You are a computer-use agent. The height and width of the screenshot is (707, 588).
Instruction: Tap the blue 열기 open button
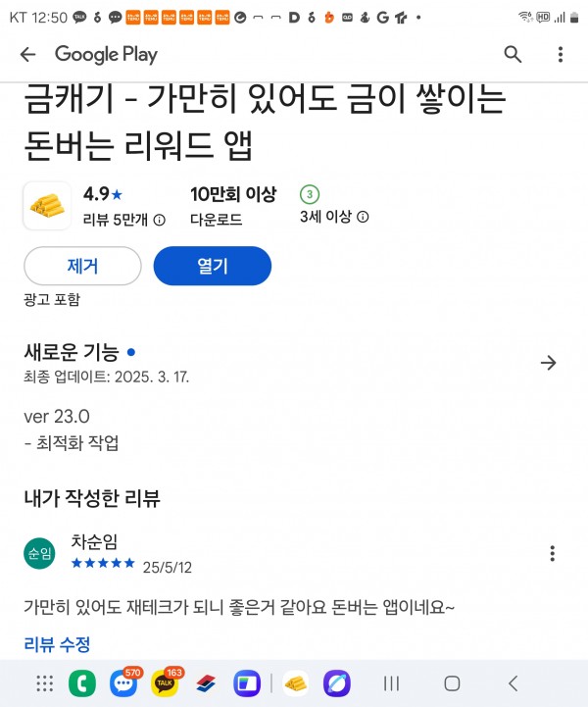tap(213, 266)
